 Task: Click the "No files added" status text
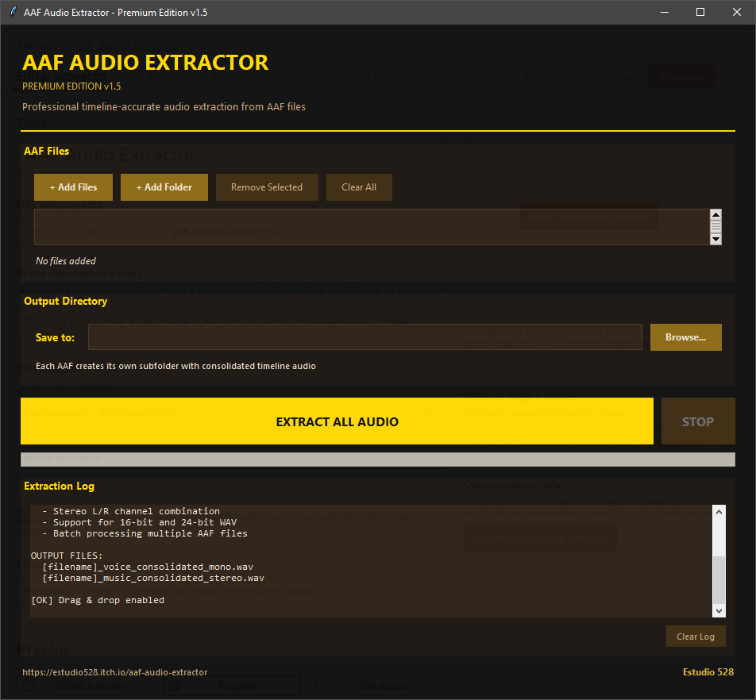pyautogui.click(x=66, y=260)
